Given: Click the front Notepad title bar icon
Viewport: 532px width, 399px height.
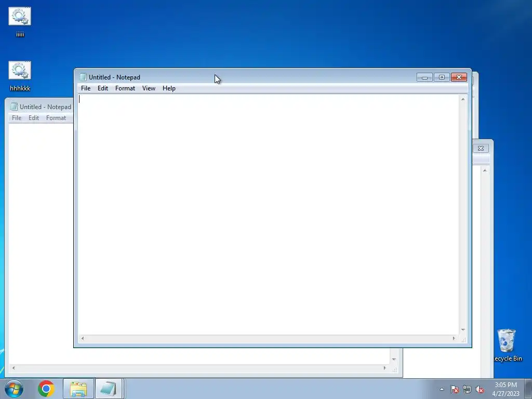Looking at the screenshot, I should [x=83, y=77].
